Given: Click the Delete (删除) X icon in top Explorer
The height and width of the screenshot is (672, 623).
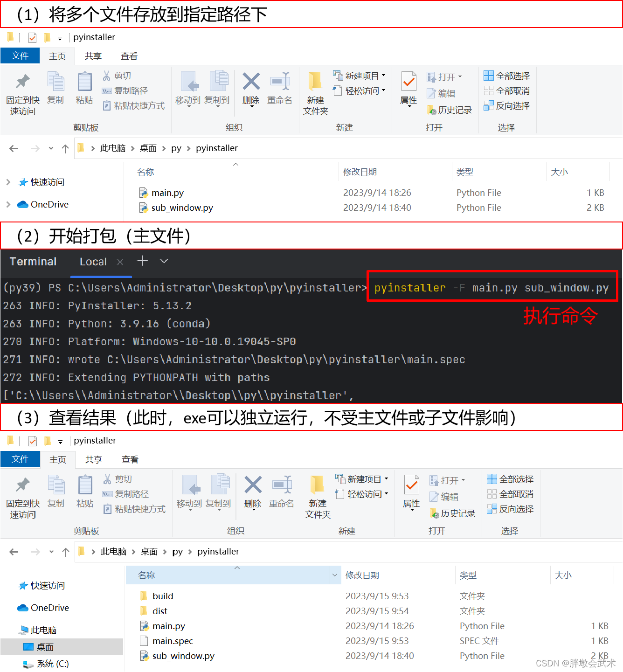Looking at the screenshot, I should (251, 82).
